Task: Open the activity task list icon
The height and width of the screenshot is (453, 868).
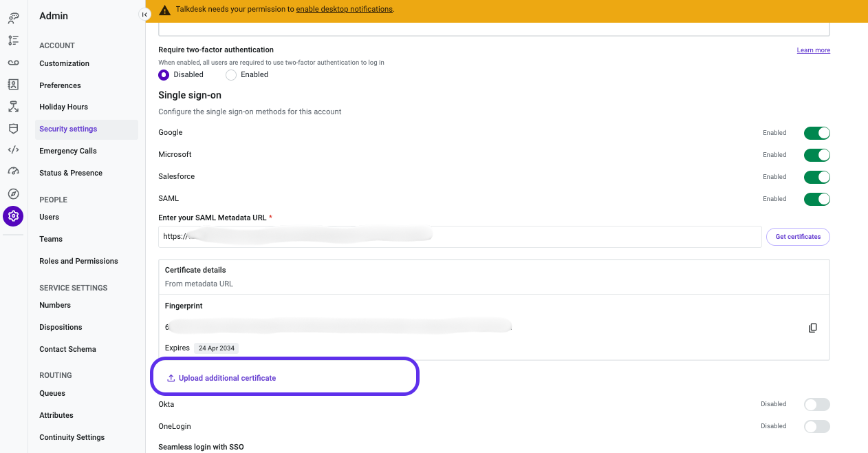Action: point(13,41)
